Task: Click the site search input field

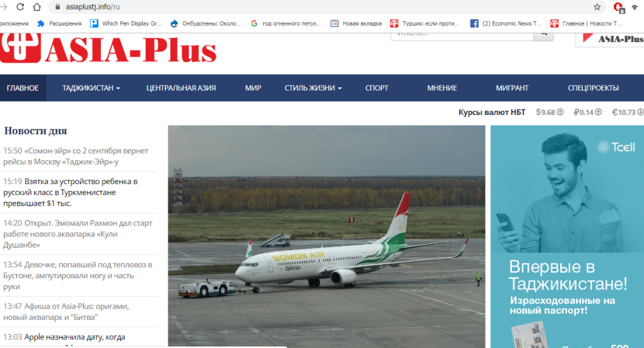Action: click(462, 35)
